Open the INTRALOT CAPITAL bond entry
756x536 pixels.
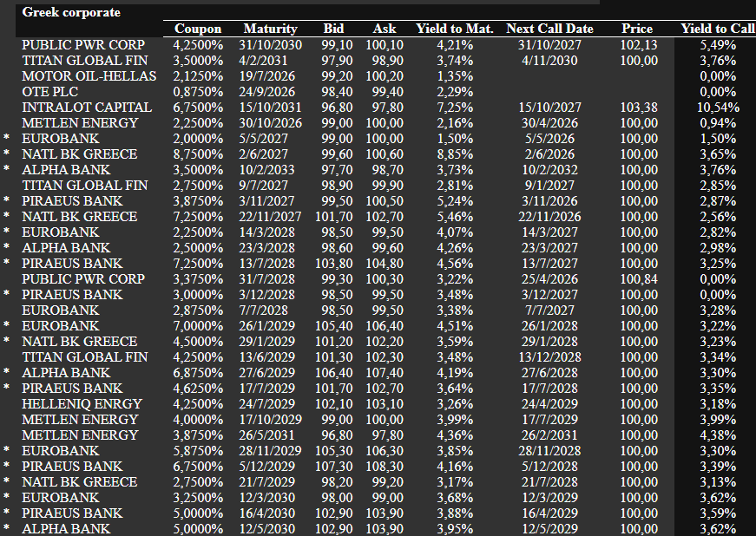(x=87, y=108)
